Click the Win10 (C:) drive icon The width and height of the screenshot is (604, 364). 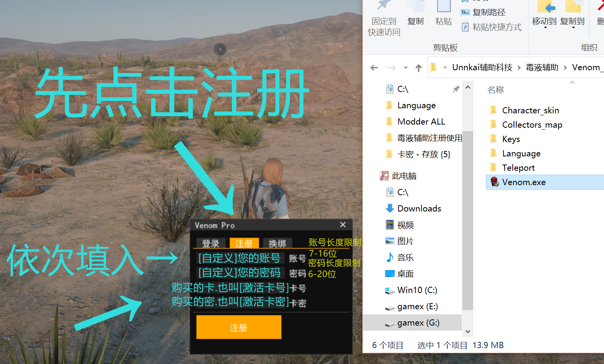(x=390, y=290)
